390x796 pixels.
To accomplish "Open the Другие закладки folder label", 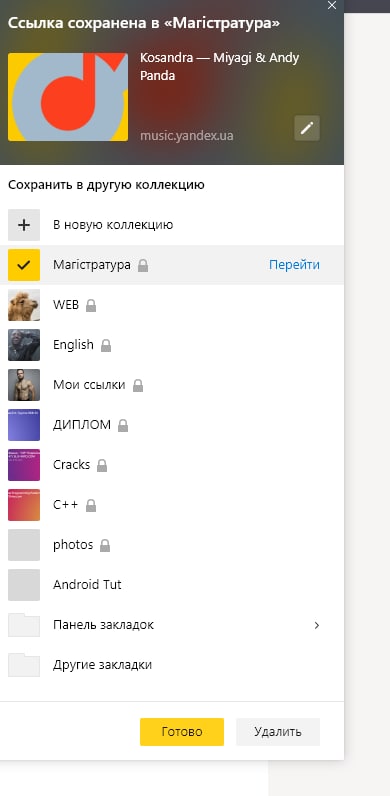I will coord(103,665).
